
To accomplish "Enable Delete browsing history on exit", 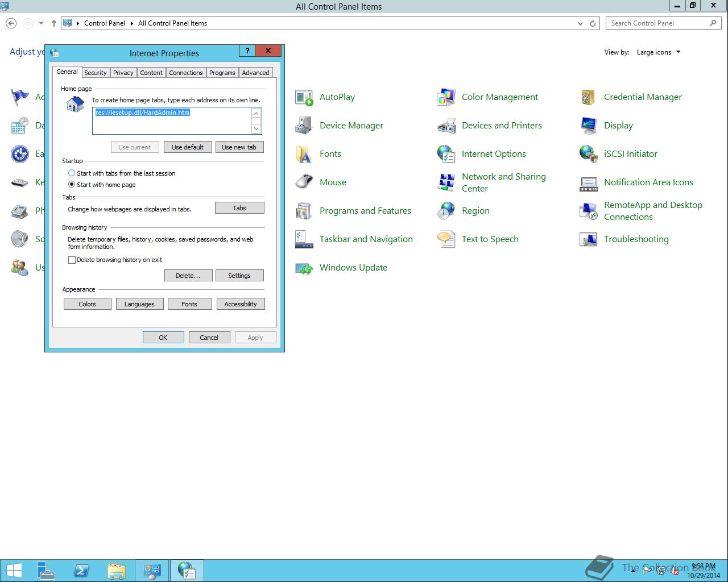I will coord(115,260).
